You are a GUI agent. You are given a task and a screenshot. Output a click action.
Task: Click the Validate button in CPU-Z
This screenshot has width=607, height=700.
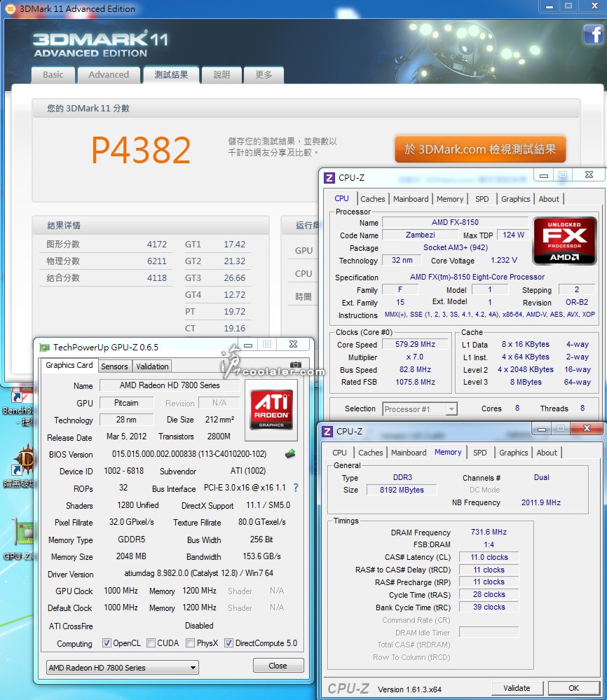pos(517,688)
